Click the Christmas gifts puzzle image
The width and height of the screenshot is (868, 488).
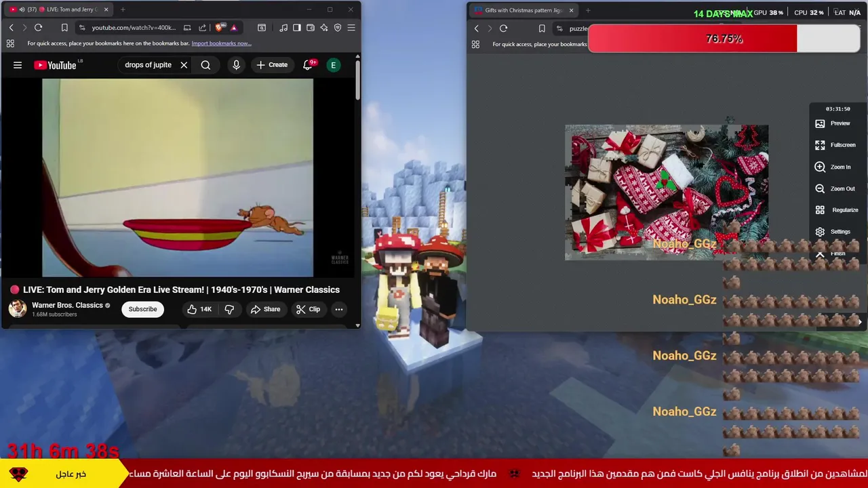coord(667,192)
